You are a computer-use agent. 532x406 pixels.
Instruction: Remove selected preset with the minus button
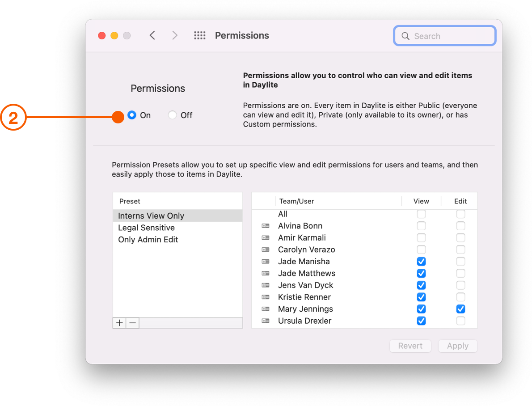(132, 323)
